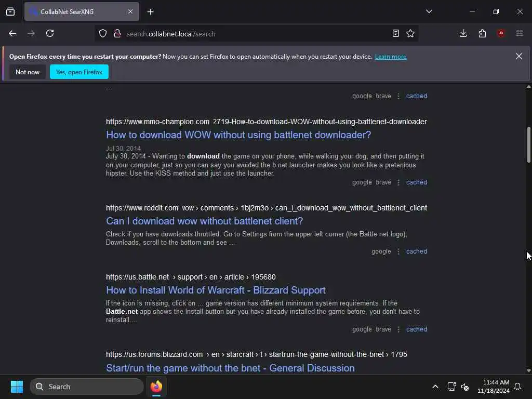
Task: Click the site security padlock icon
Action: [x=117, y=33]
